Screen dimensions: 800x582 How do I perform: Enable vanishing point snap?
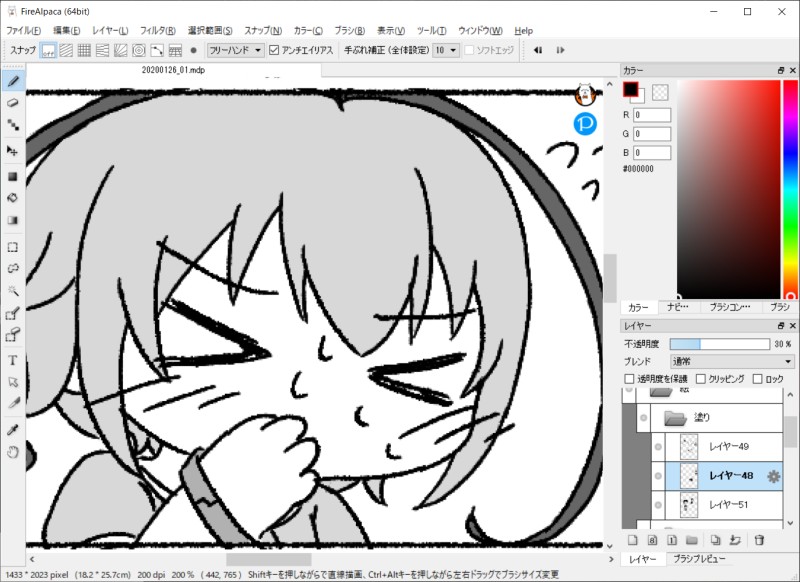pos(103,50)
